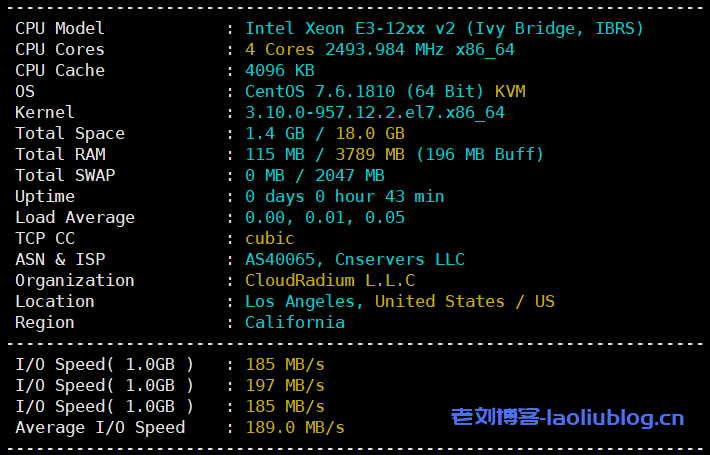Image resolution: width=710 pixels, height=455 pixels.
Task: Select the TCP CC value cubic
Action: [270, 239]
